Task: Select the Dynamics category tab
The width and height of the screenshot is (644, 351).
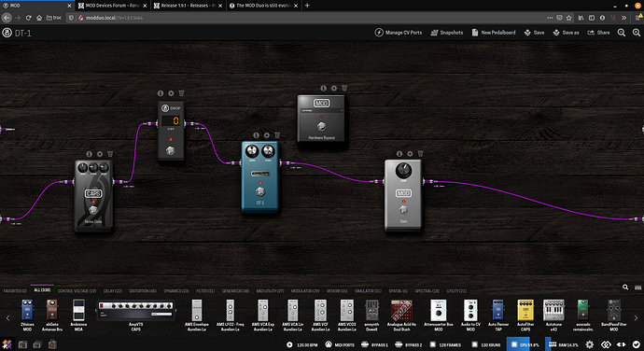Action: [x=176, y=291]
